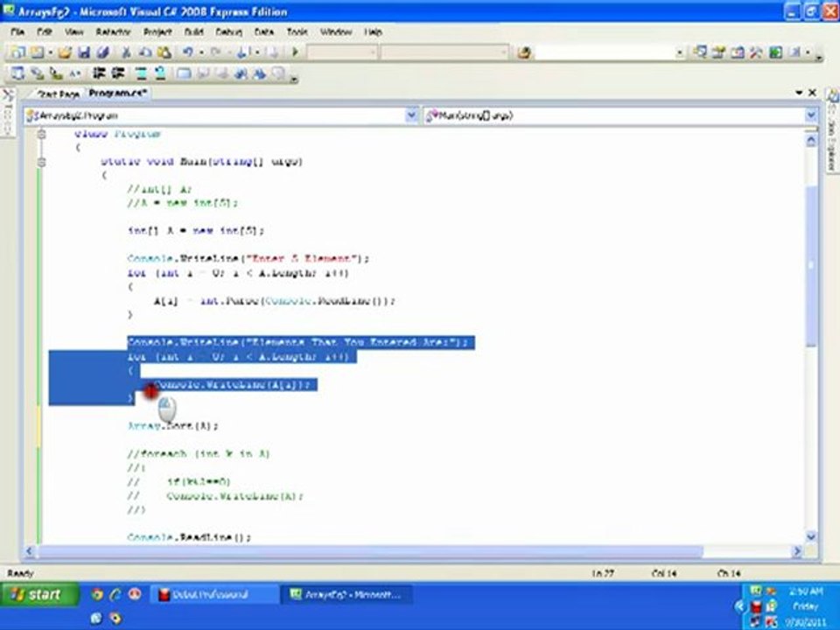Open the class types dropdown

tap(411, 115)
